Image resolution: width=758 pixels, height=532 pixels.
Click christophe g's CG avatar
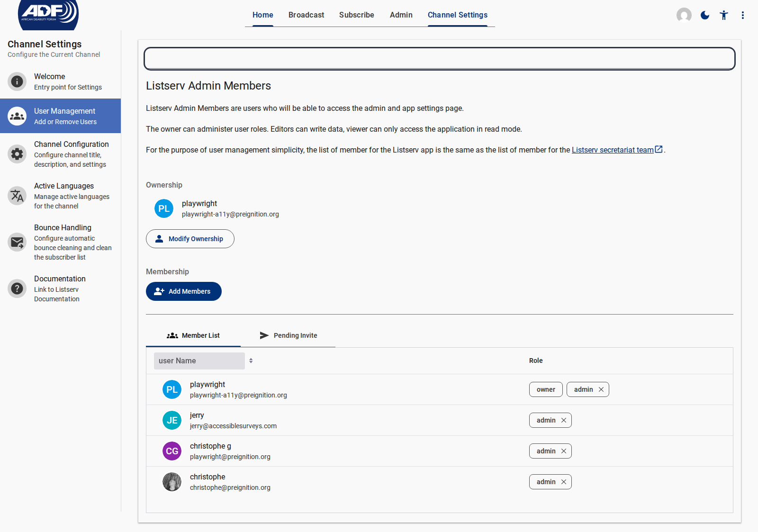click(x=172, y=451)
